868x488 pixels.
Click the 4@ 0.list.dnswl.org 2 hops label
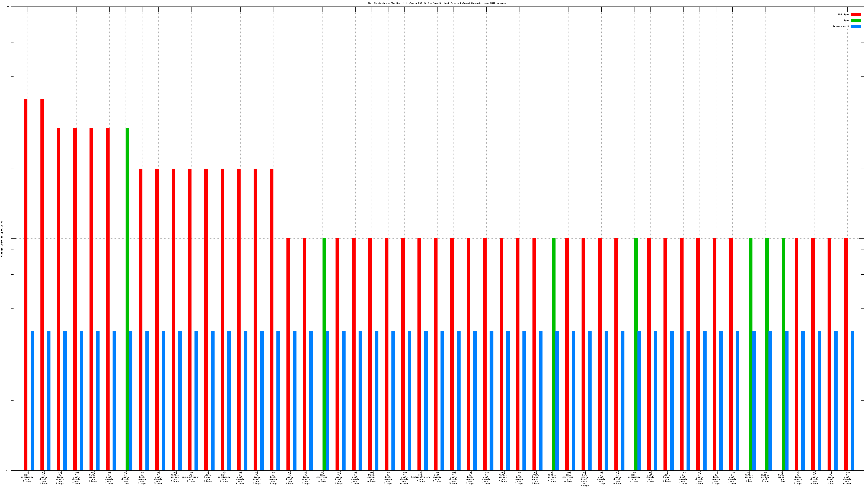pyautogui.click(x=43, y=478)
